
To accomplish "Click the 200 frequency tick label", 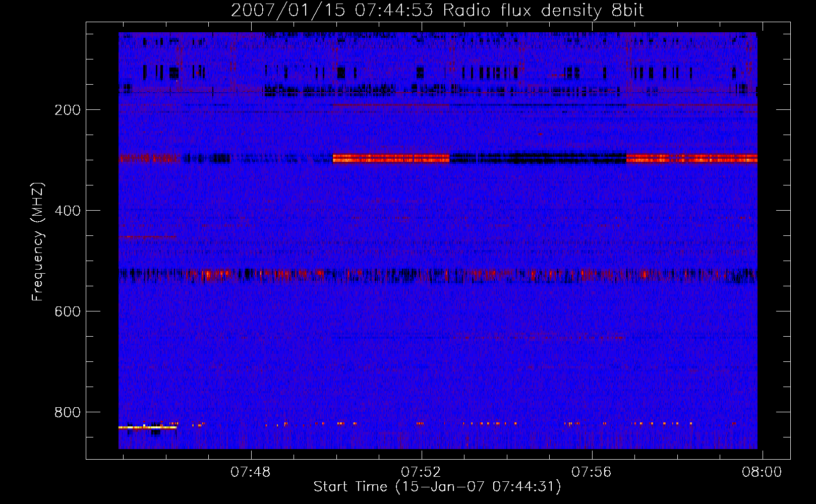I will pyautogui.click(x=68, y=110).
